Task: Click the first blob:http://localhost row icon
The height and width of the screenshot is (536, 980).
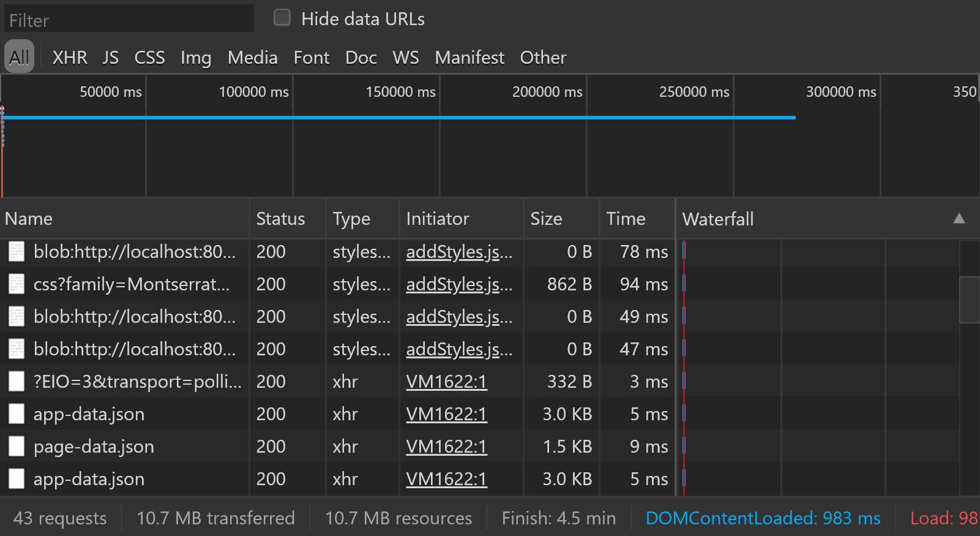Action: (17, 252)
